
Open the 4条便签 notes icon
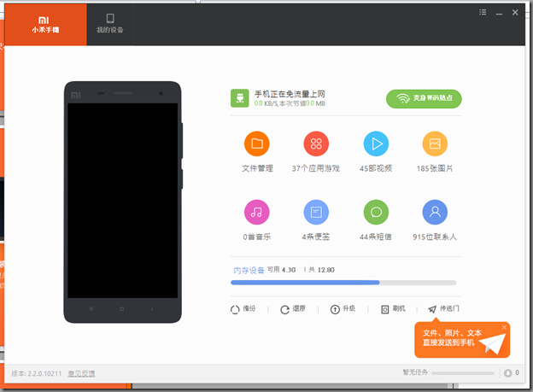click(316, 212)
